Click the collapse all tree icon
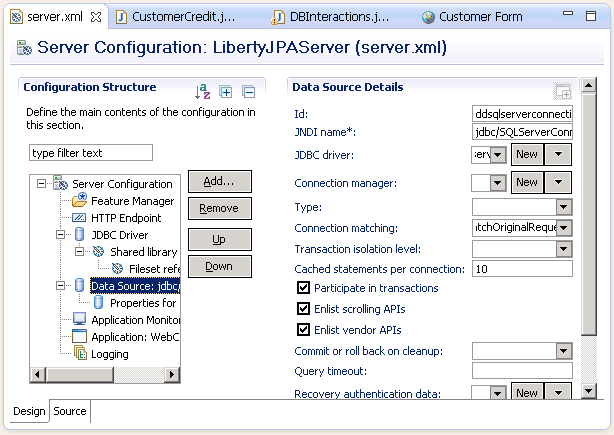 (x=249, y=92)
